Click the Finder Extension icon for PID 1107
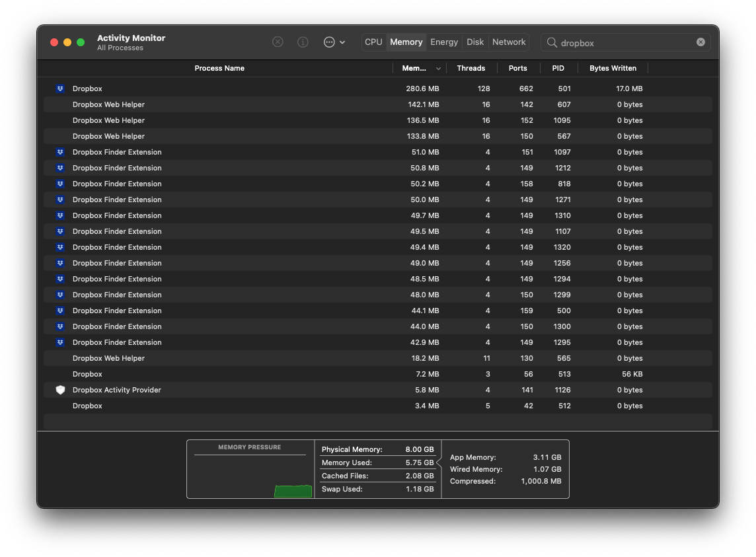This screenshot has height=557, width=756. click(x=60, y=231)
